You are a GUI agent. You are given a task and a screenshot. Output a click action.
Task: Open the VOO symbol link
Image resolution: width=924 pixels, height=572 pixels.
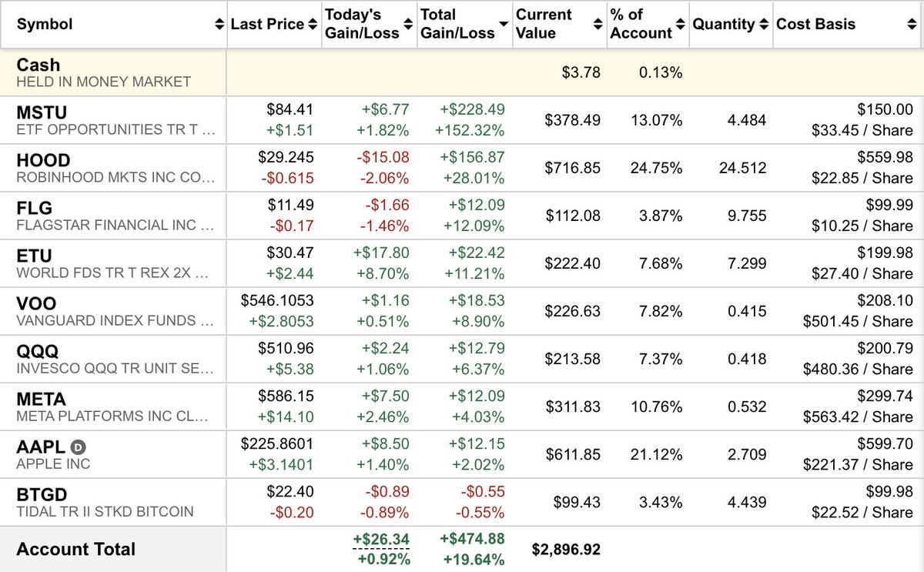tap(36, 304)
